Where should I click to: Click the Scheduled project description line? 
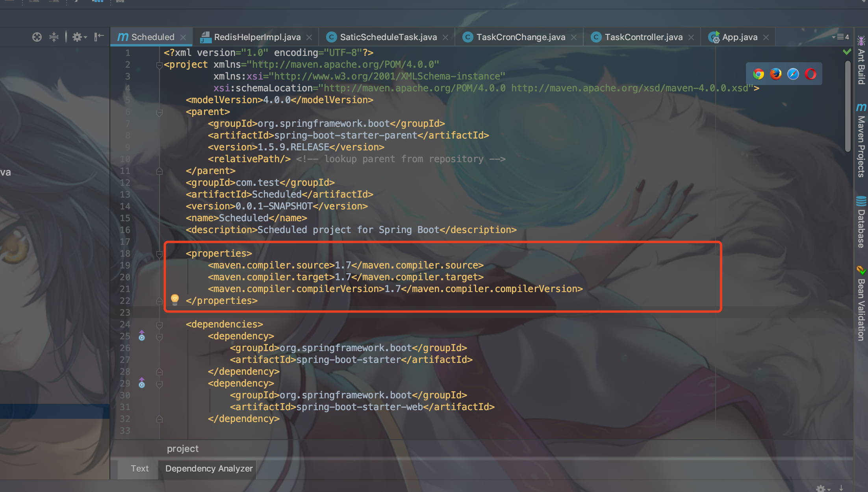351,230
